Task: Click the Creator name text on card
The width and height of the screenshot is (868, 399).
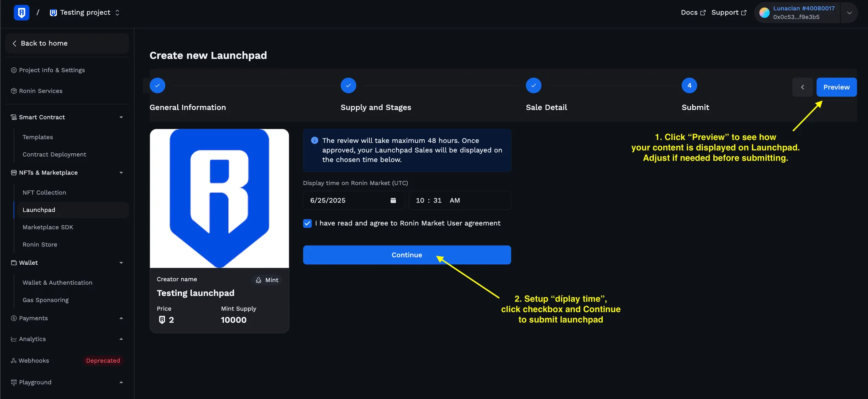Action: (x=177, y=280)
